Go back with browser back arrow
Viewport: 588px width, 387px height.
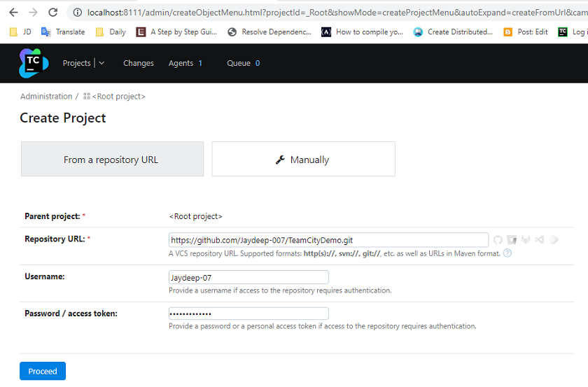click(13, 13)
